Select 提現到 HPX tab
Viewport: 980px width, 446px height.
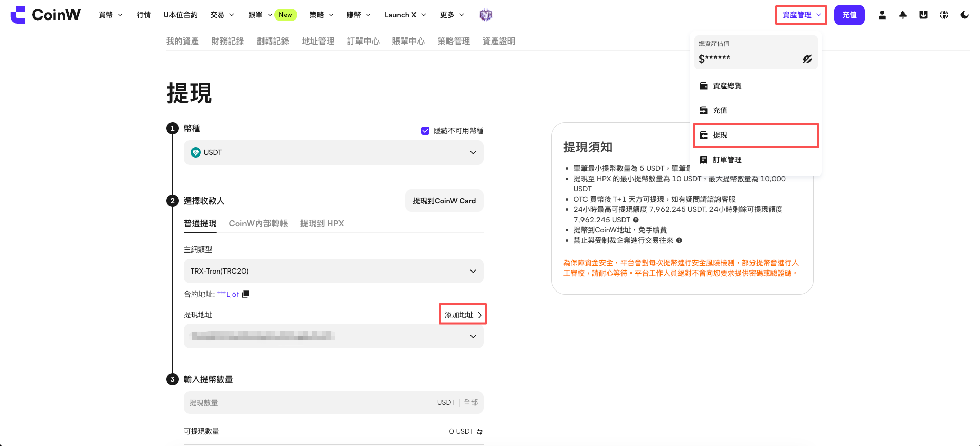coord(322,223)
